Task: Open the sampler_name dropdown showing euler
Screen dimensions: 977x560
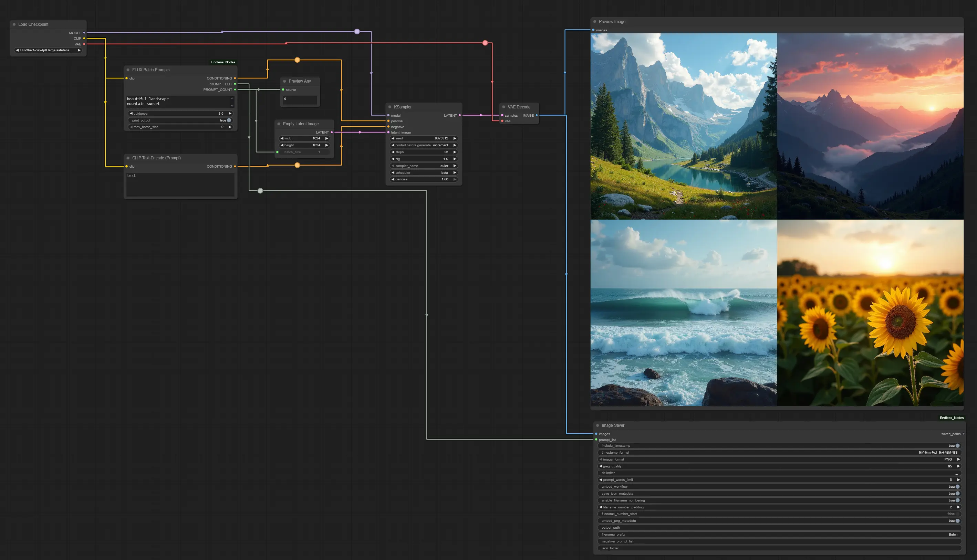Action: (423, 166)
